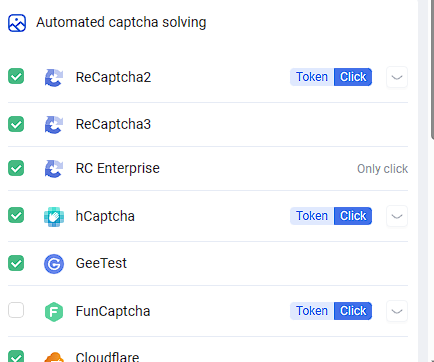Screen dimensions: 434x362
Task: Disable the RC Enterprise checkbox
Action: (16, 168)
